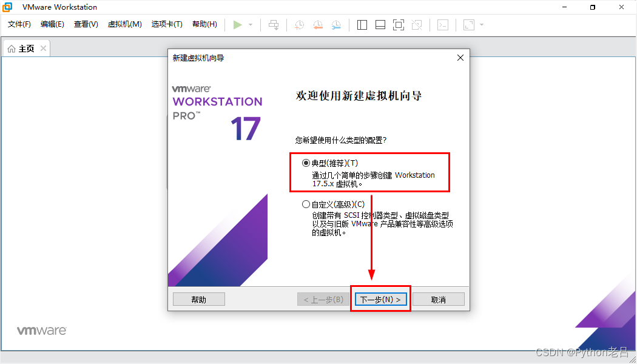Click the 取消 button in the wizard

(x=439, y=300)
